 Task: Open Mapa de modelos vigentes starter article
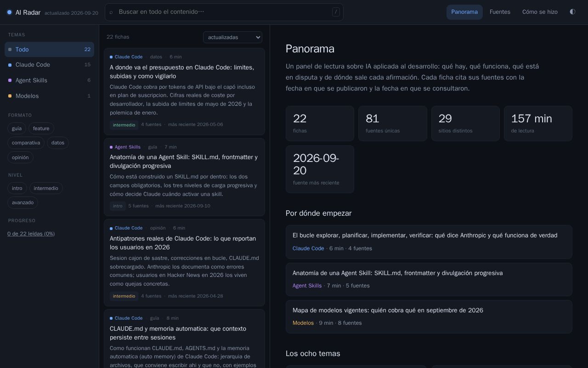tap(429, 316)
